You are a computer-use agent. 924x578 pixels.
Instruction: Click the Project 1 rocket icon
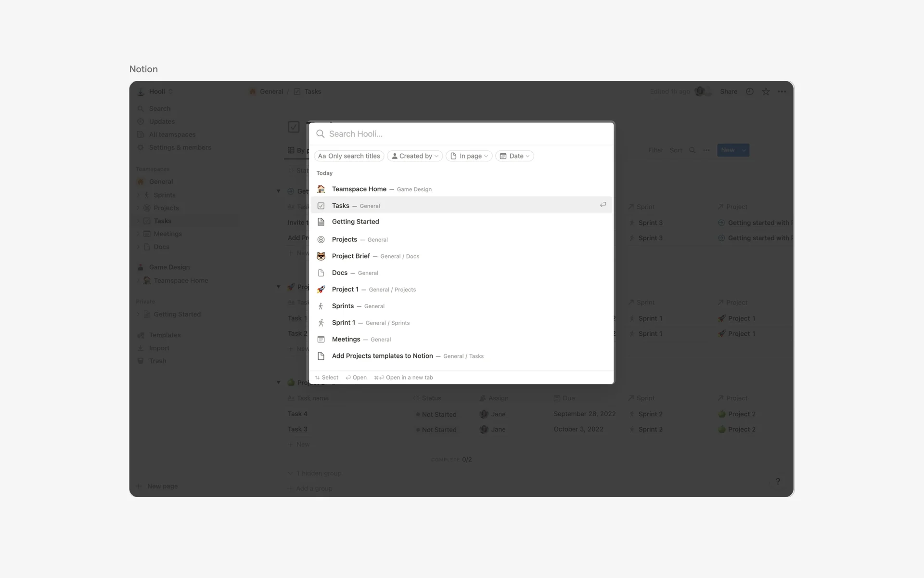coord(321,289)
